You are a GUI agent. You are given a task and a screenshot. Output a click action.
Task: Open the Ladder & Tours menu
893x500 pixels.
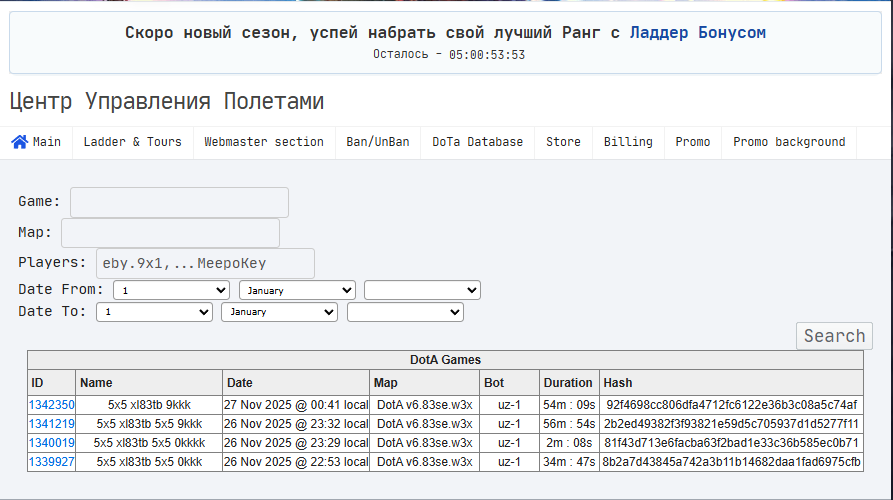[x=132, y=142]
